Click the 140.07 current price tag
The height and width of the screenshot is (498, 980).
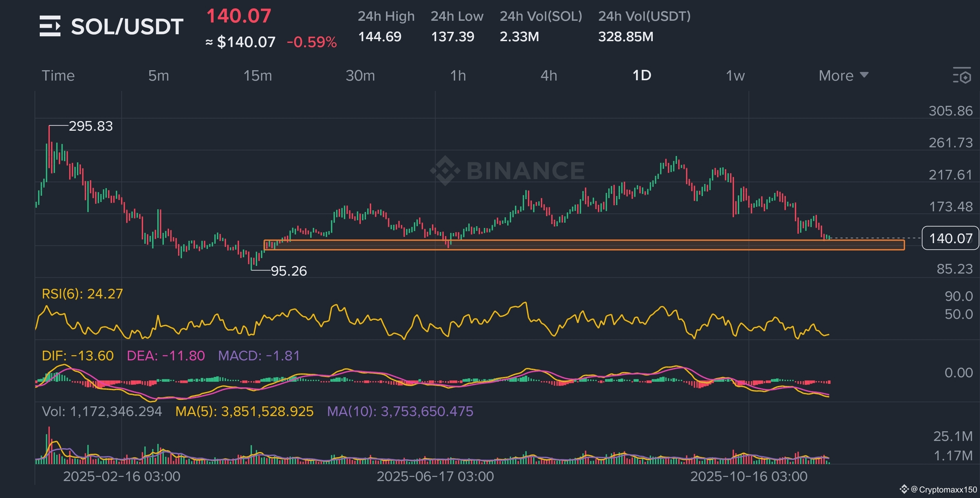(x=950, y=238)
